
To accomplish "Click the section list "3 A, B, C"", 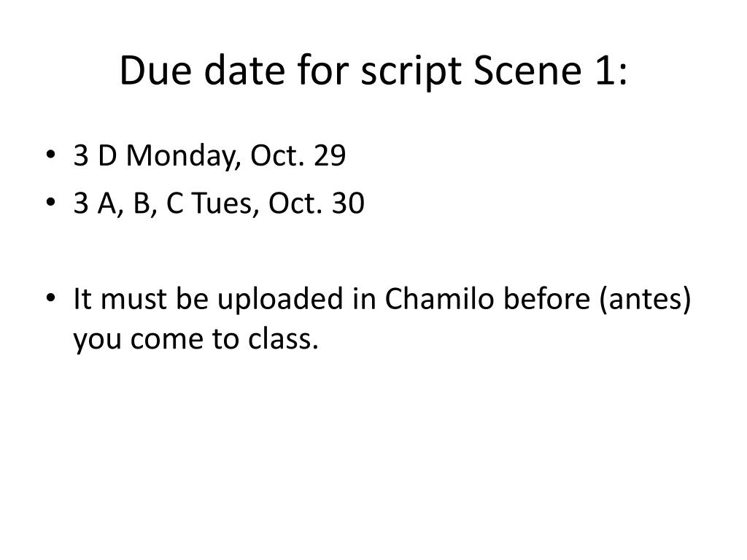I will pos(128,204).
